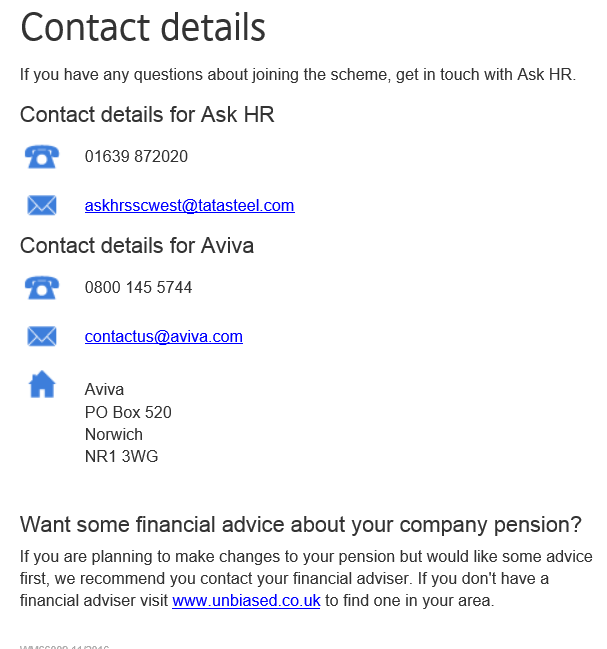The width and height of the screenshot is (607, 649).
Task: Click the Ask HR envelope icon
Action: [41, 206]
